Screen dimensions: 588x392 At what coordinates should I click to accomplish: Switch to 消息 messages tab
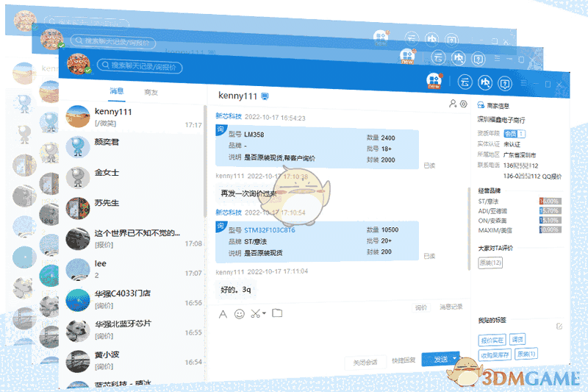point(117,91)
